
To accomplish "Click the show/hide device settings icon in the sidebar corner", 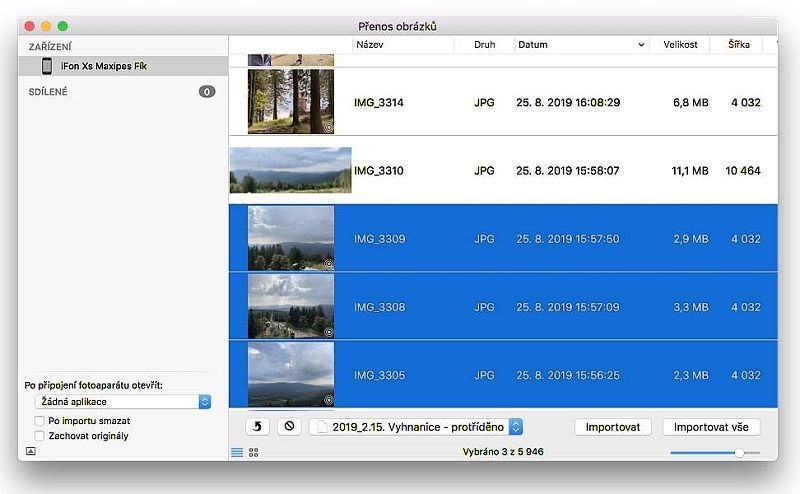I will tap(31, 451).
